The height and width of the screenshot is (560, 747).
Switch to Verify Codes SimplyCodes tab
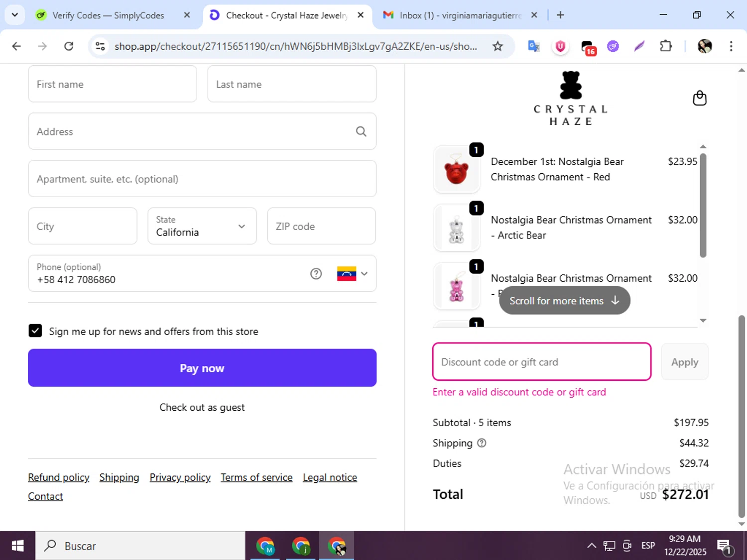point(108,15)
